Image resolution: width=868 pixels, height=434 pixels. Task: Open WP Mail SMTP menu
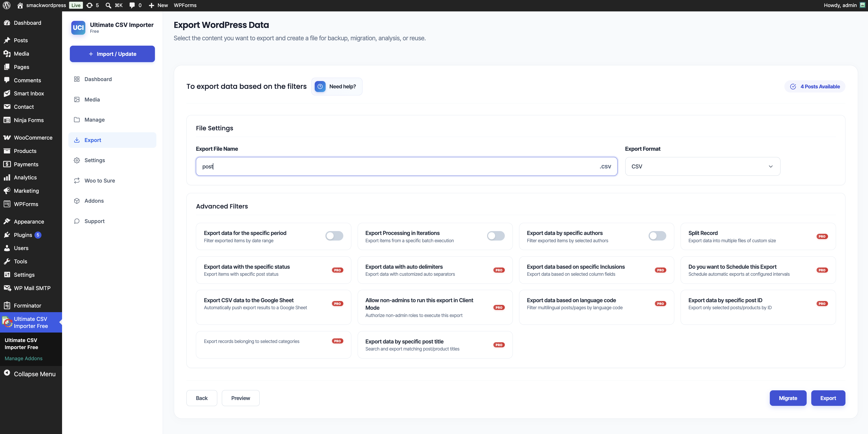31,288
